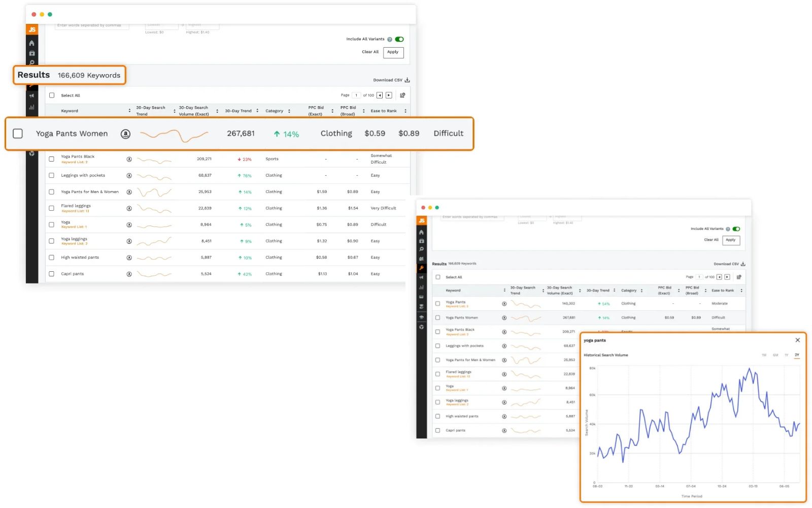
Task: Click the Amazon icon on the Yoga Pants Women row
Action: point(125,134)
